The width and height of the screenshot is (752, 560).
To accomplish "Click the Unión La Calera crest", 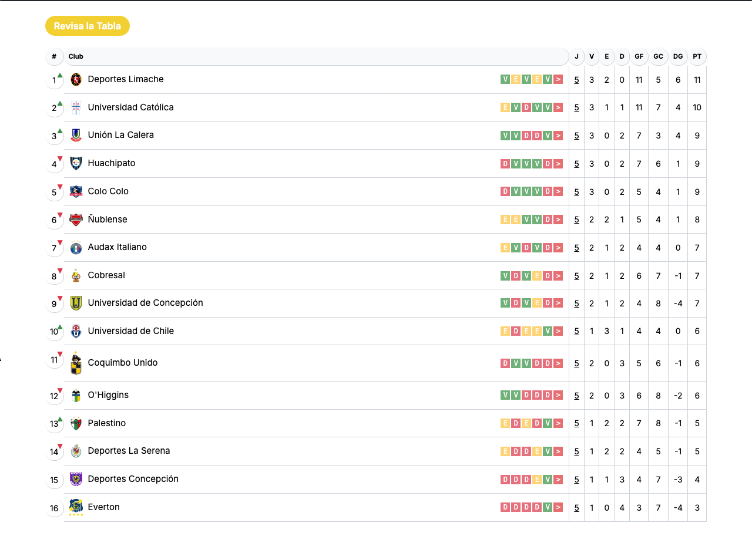I will point(76,135).
